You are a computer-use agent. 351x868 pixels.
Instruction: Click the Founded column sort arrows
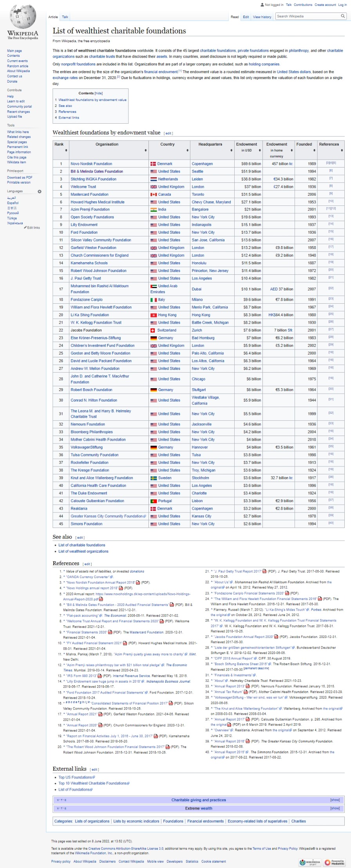(314, 151)
